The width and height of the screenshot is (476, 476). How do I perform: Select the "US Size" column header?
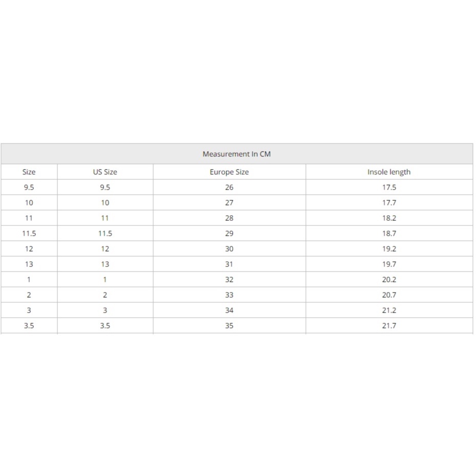(x=105, y=172)
